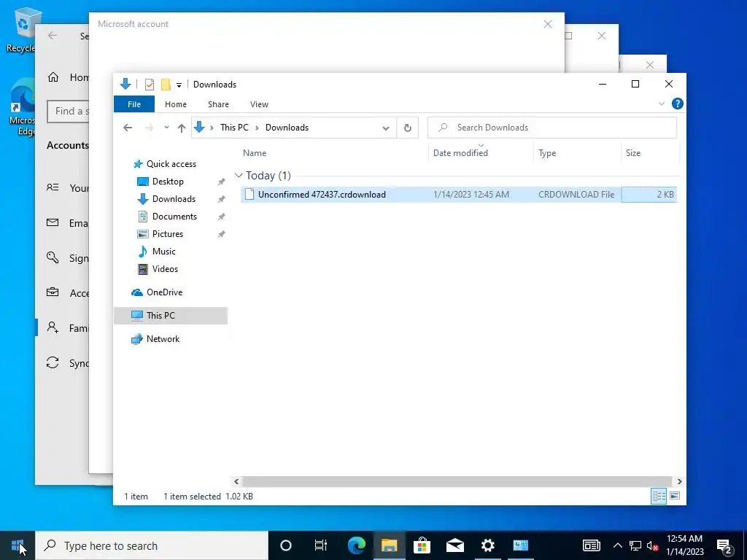The image size is (747, 560).
Task: Open the address bar history dropdown
Action: point(386,128)
